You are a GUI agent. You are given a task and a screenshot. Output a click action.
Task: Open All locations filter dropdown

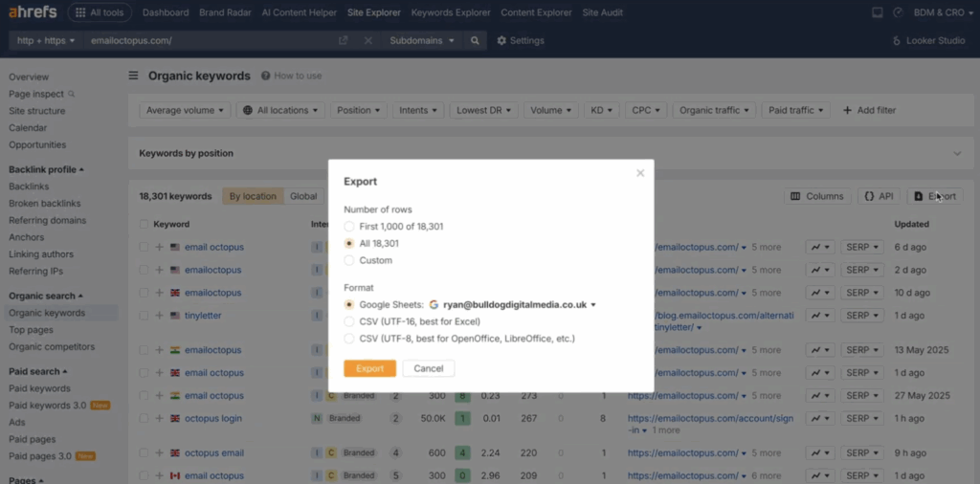click(280, 110)
